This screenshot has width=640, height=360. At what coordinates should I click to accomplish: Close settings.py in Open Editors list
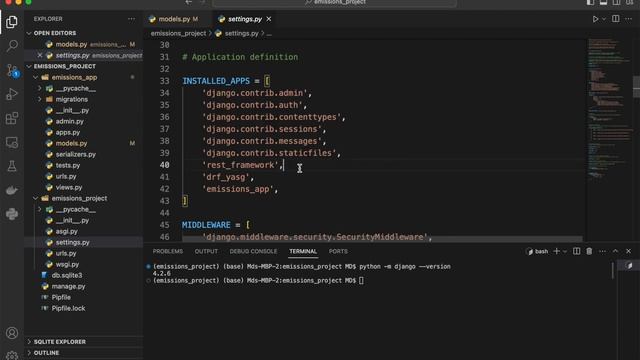pyautogui.click(x=40, y=55)
